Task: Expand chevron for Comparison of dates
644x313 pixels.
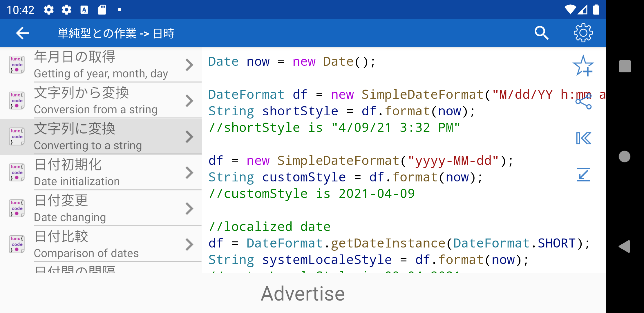Action: tap(189, 245)
